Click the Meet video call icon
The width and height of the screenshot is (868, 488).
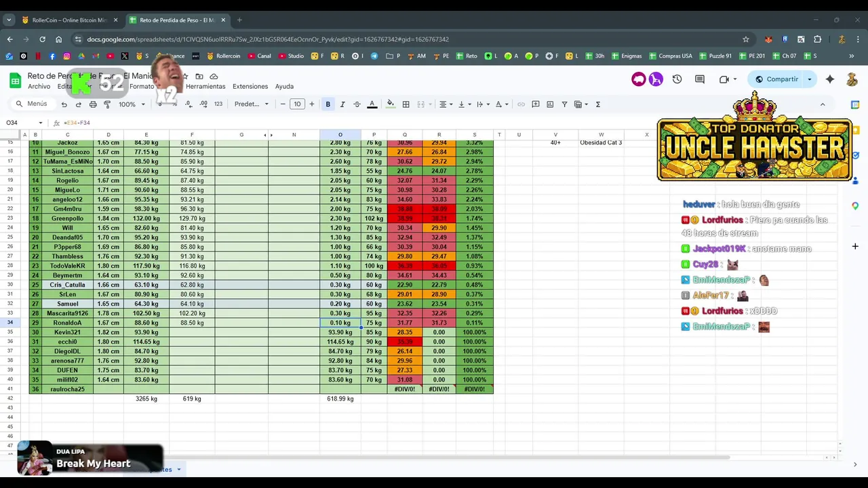click(724, 79)
